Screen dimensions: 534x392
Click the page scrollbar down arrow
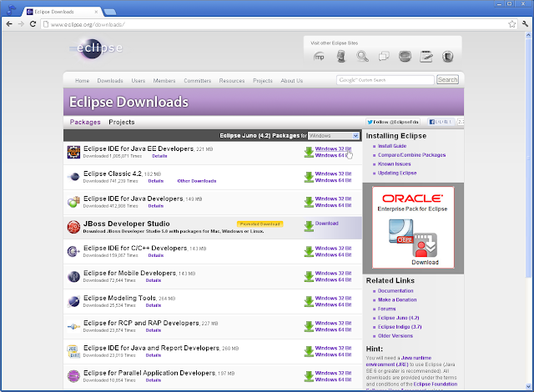pyautogui.click(x=528, y=386)
